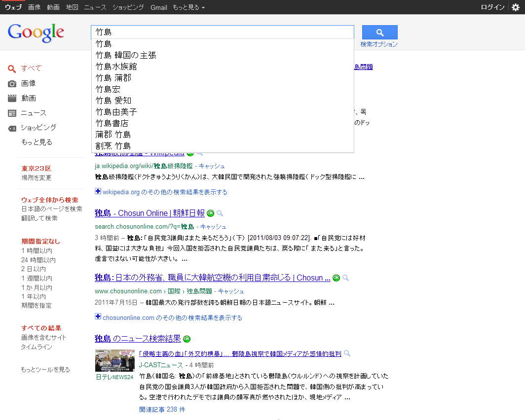Image resolution: width=525 pixels, height=420 pixels.
Task: Filter results to 1 か月以内
Action: (37, 287)
